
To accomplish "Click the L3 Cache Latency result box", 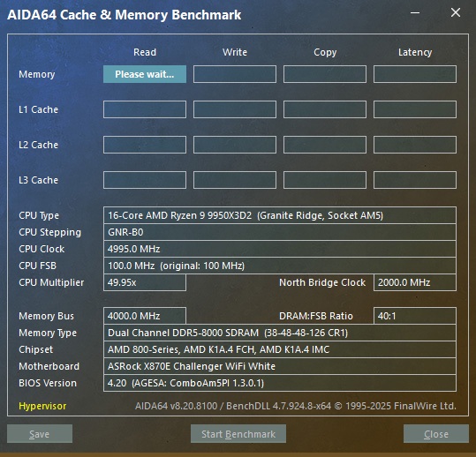I will click(415, 180).
